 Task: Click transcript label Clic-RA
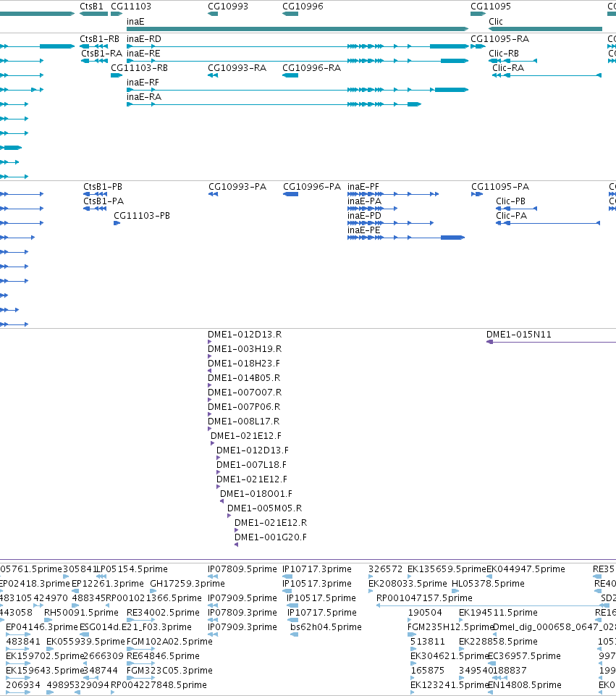click(508, 68)
